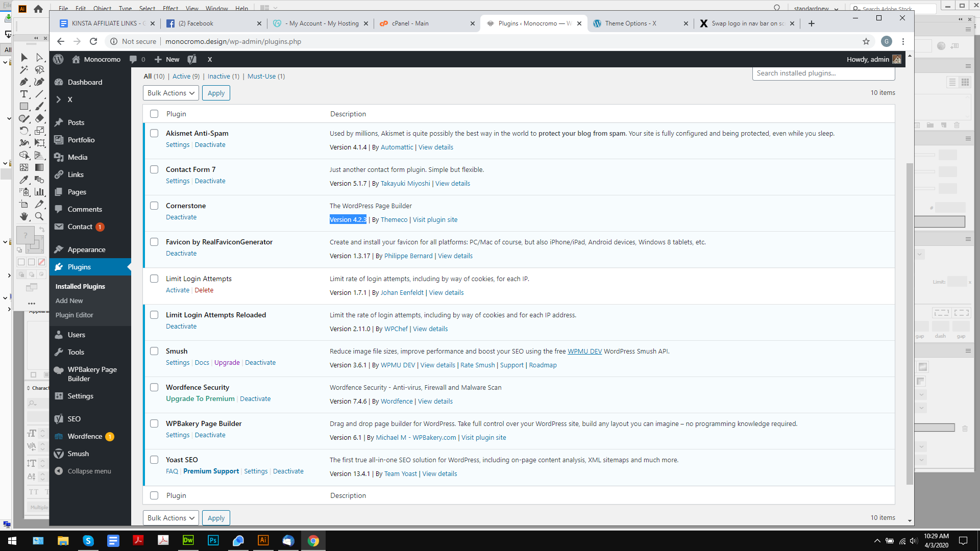Select the Direct Selection tool
Screen dimensions: 980x551
pyautogui.click(x=39, y=58)
